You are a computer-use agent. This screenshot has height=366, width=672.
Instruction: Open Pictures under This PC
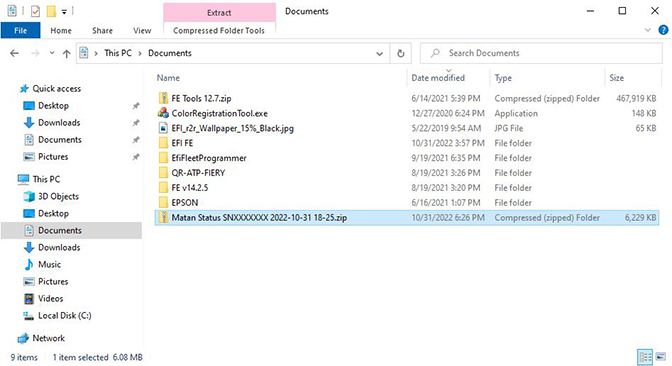pos(53,282)
